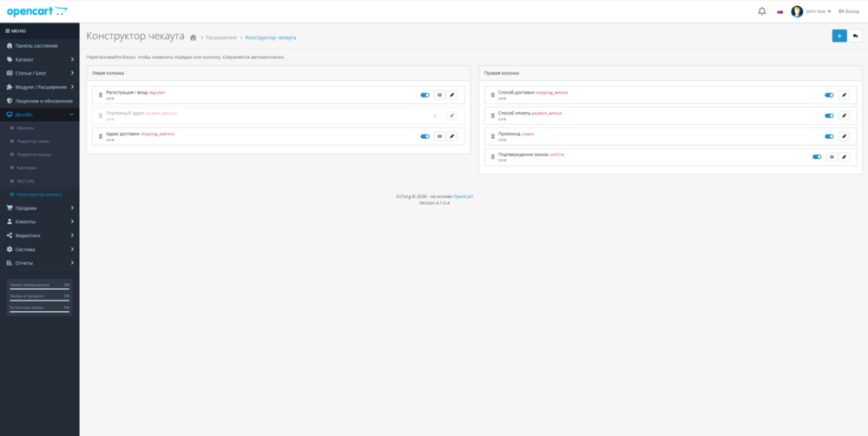The image size is (868, 436).
Task: Toggle Способ доставки switch
Action: [829, 95]
